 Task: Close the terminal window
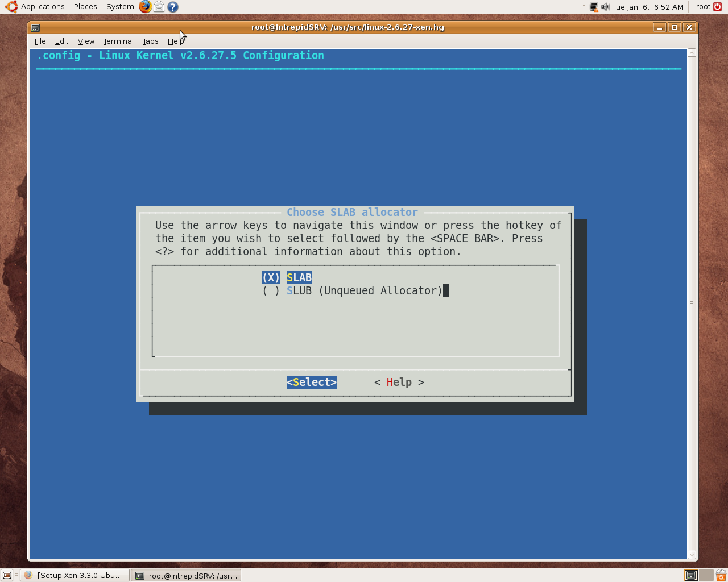(689, 27)
